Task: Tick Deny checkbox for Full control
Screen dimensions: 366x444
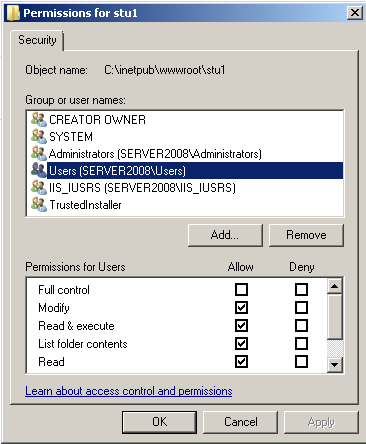Action: [301, 289]
